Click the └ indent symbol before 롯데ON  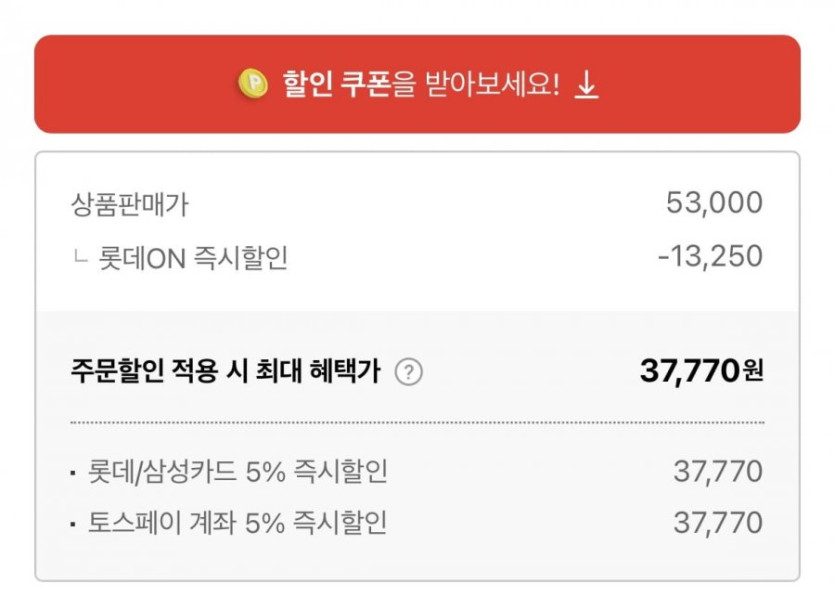(x=80, y=258)
